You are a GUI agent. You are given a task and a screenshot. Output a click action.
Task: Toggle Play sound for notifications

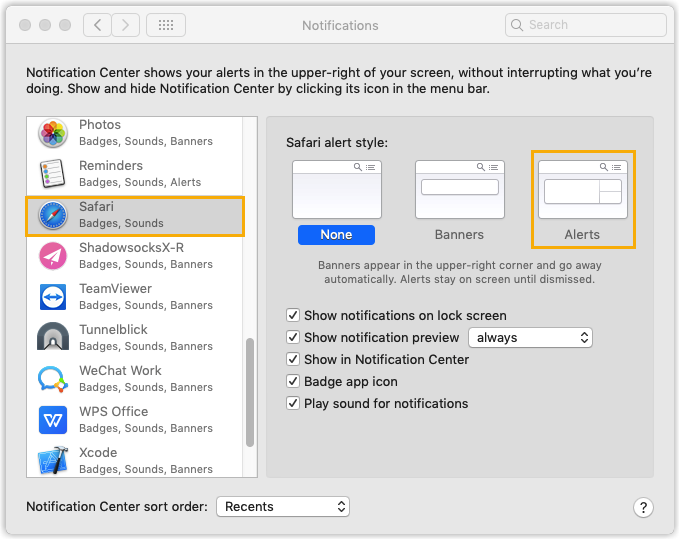click(293, 403)
